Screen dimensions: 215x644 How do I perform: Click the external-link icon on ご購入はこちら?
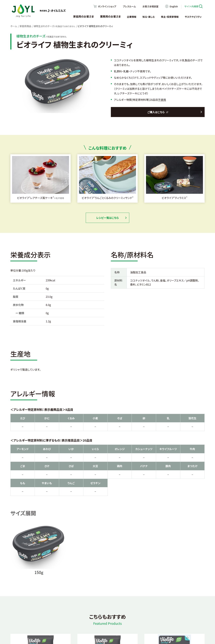click(x=167, y=112)
